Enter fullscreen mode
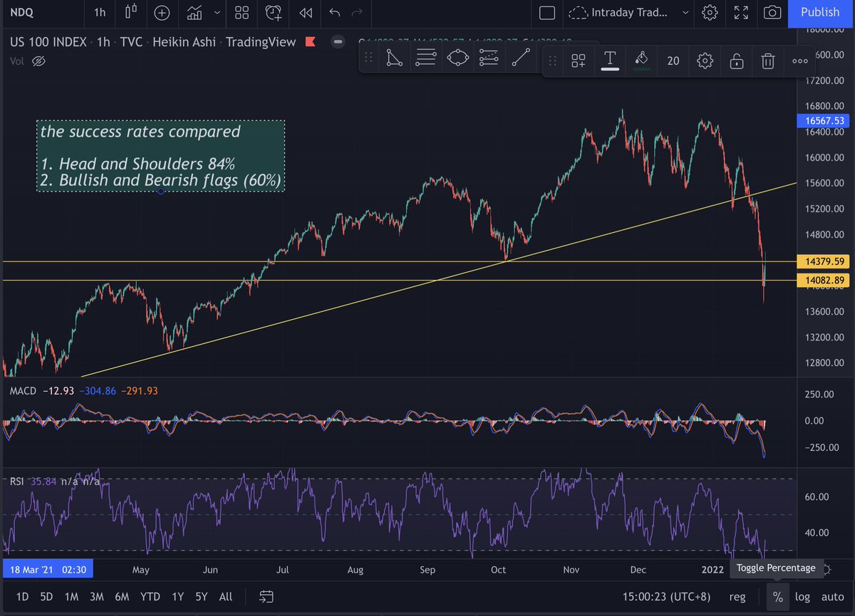 click(x=741, y=12)
